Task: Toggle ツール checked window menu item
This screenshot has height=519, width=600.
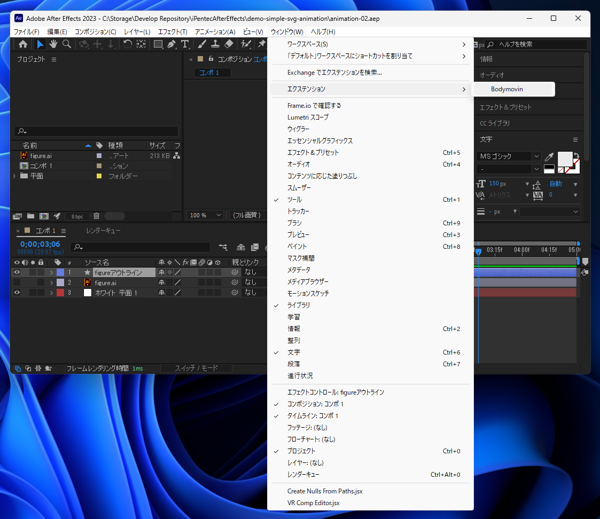Action: tap(370, 199)
